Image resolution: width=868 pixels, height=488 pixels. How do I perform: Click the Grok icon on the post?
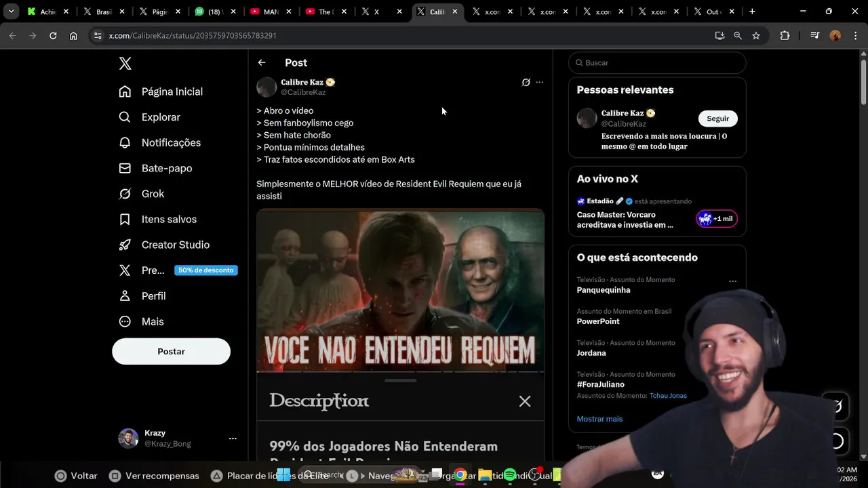click(526, 83)
